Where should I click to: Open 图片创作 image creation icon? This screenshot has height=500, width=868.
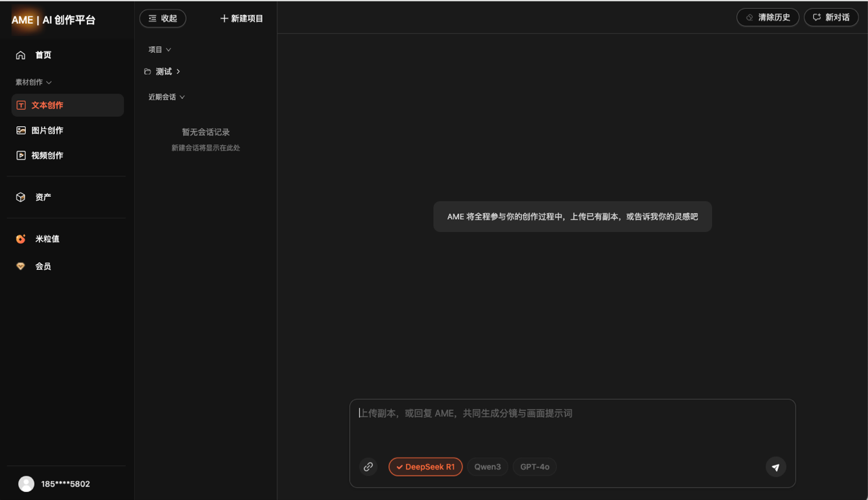click(21, 130)
